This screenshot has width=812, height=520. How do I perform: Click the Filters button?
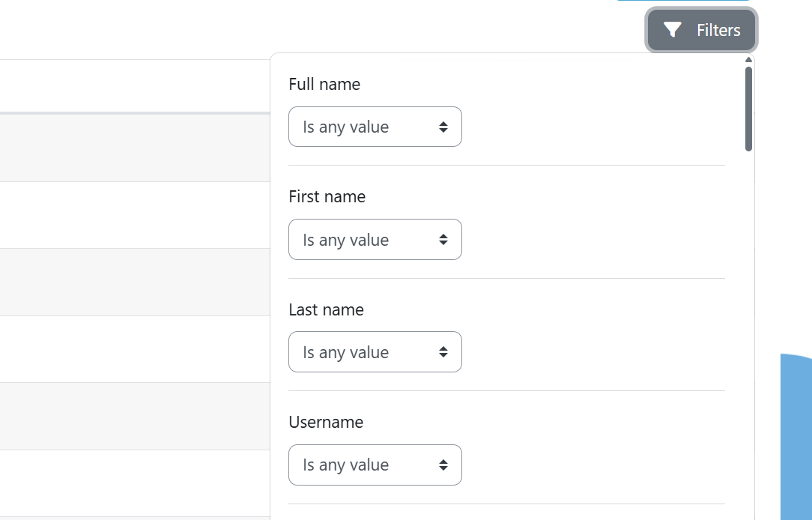click(x=701, y=30)
